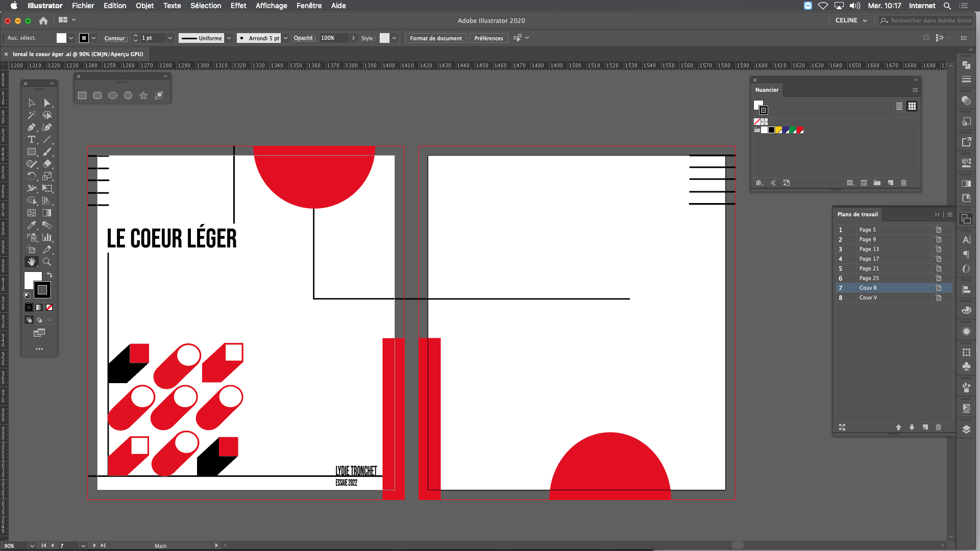The height and width of the screenshot is (551, 980).
Task: Open Arrondi 5 pt brush dropdown
Action: pos(286,38)
